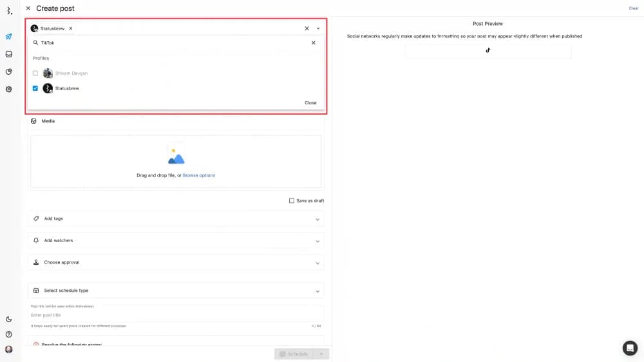This screenshot has height=362, width=644.
Task: Check the Shivam Devgan profile checkbox
Action: point(35,73)
